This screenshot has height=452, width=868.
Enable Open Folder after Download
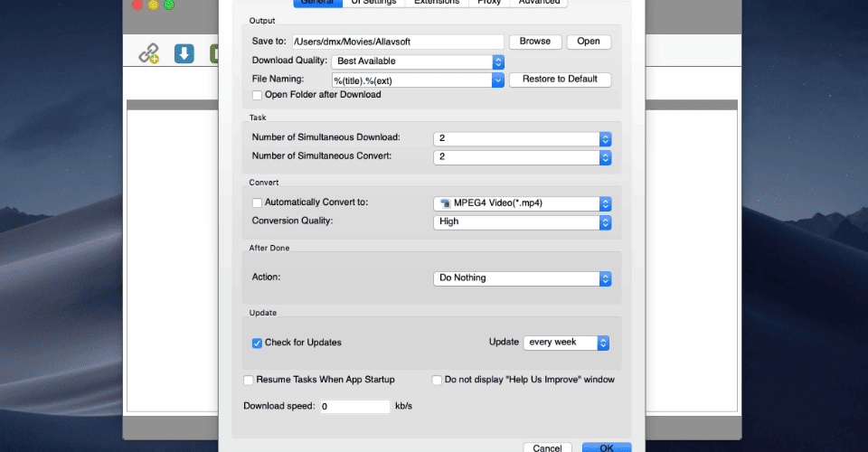257,95
